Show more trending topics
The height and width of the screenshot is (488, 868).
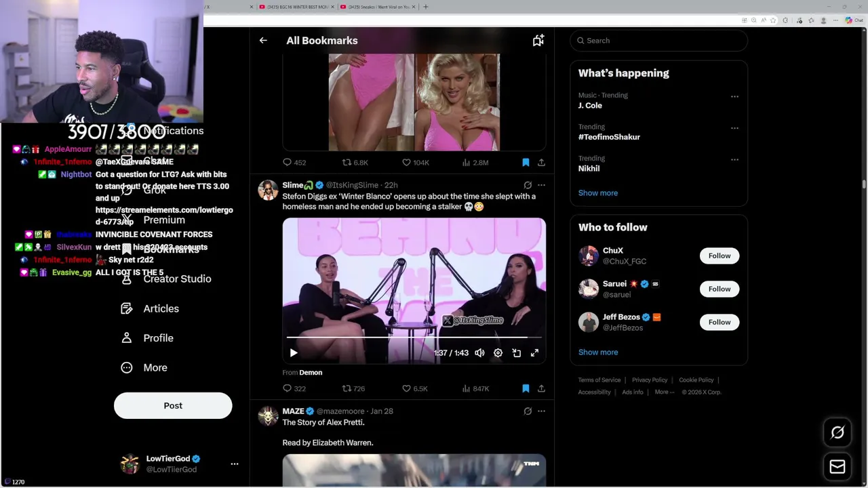(x=598, y=192)
